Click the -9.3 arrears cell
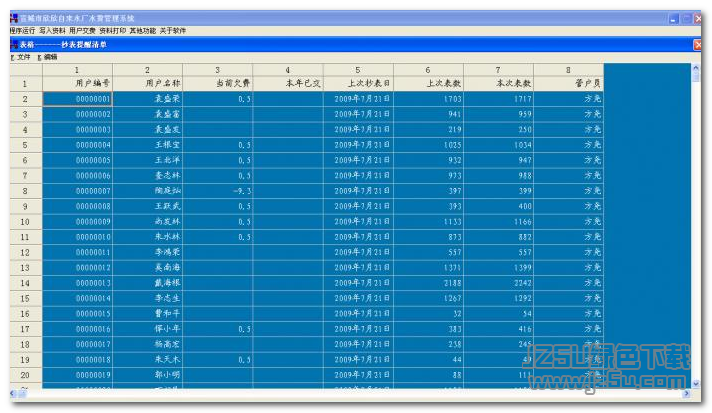The height and width of the screenshot is (413, 712). 218,191
